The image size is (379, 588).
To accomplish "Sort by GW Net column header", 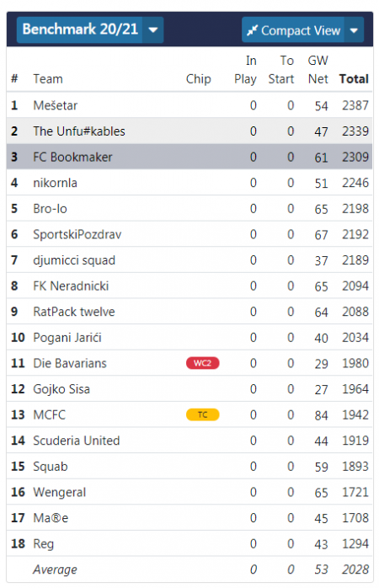I will coord(318,70).
